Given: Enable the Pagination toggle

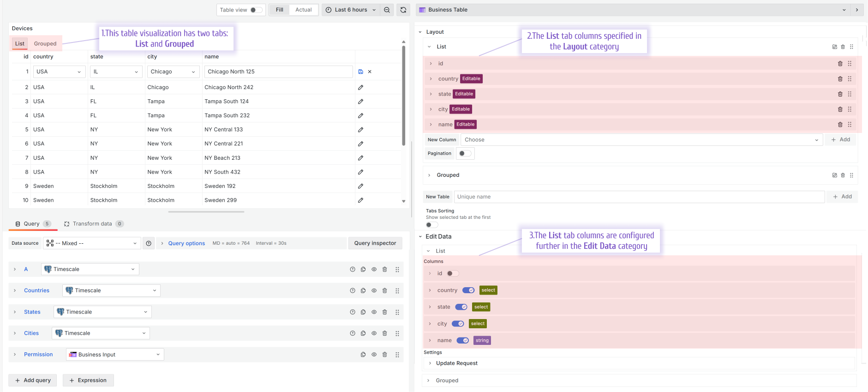Looking at the screenshot, I should (x=465, y=153).
